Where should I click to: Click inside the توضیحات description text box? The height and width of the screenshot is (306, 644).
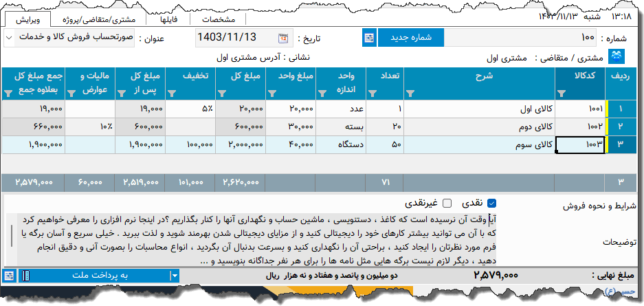click(256, 239)
